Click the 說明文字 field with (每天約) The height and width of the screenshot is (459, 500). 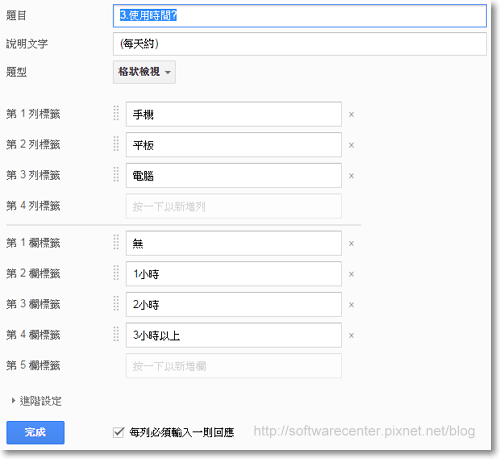[300, 44]
